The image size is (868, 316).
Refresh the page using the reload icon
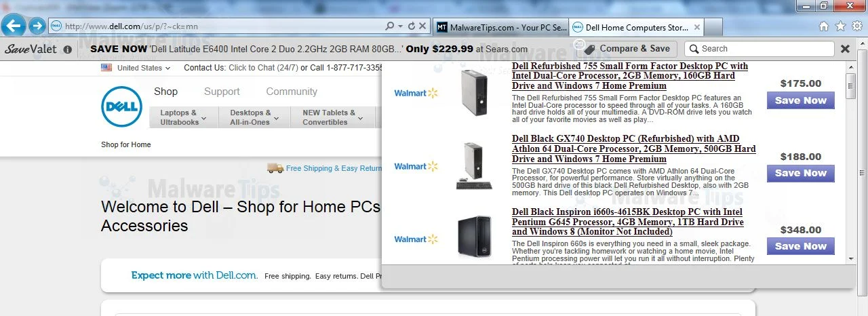411,26
